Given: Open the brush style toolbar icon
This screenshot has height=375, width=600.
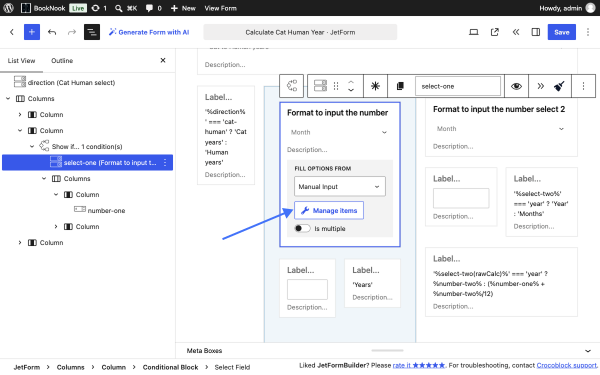Looking at the screenshot, I should pos(559,86).
